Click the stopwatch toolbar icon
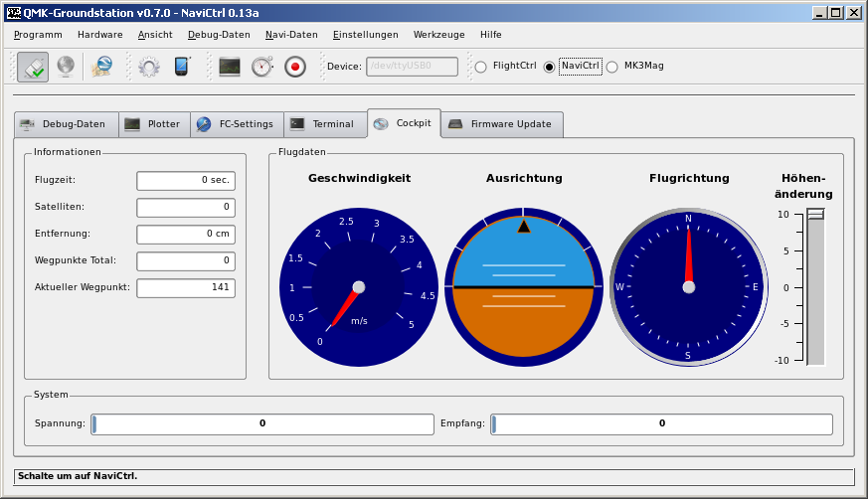The height and width of the screenshot is (499, 868). (261, 67)
